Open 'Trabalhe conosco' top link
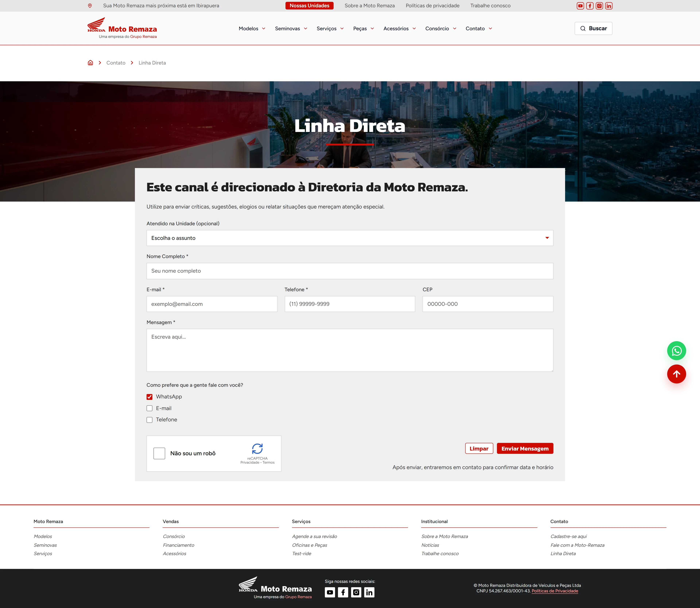Screen dimensions: 700x608 pyautogui.click(x=490, y=6)
